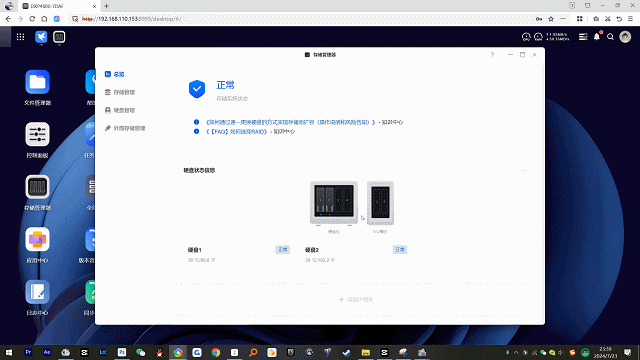
Task: Open the help question mark in storage manager
Action: click(492, 55)
